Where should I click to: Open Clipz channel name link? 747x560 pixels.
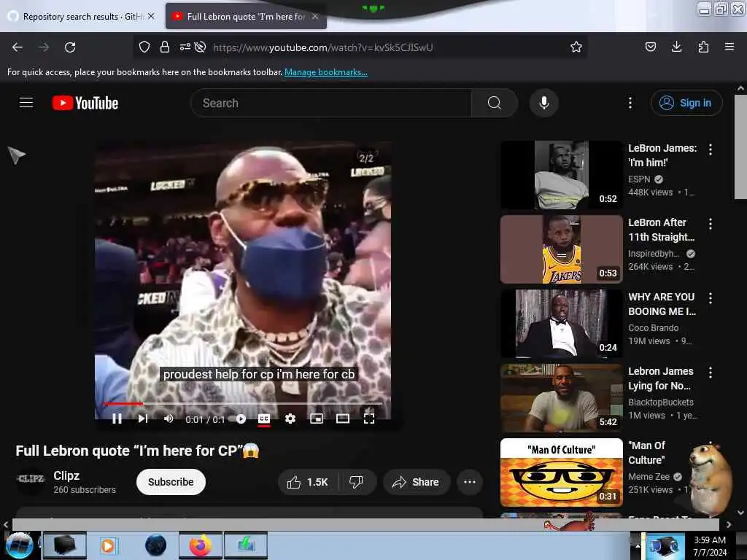click(x=66, y=475)
